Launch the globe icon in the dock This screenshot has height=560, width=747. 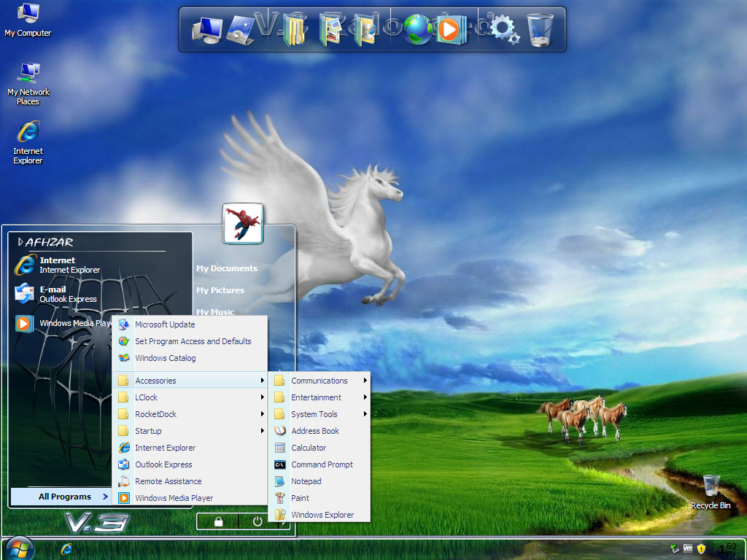pos(417,29)
